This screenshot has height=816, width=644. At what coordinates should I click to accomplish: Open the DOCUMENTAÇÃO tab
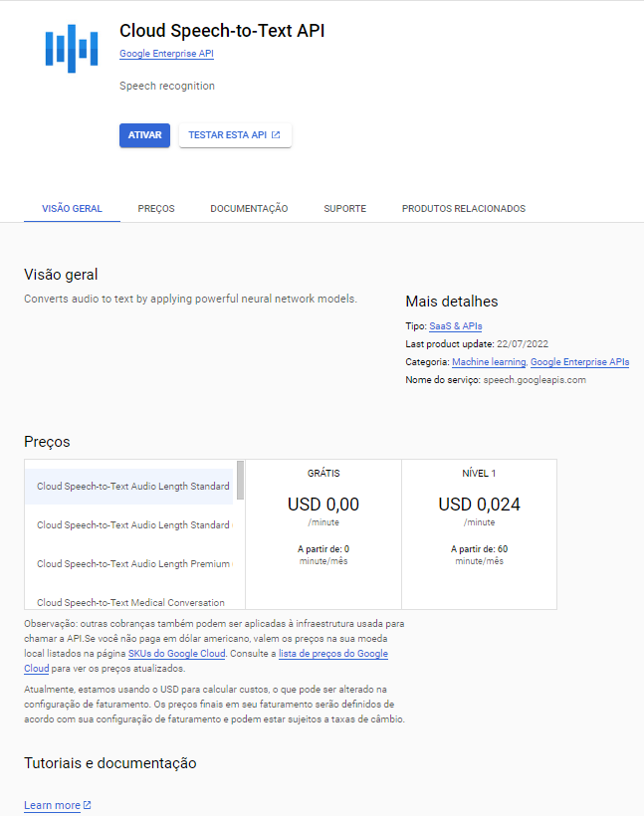[249, 209]
